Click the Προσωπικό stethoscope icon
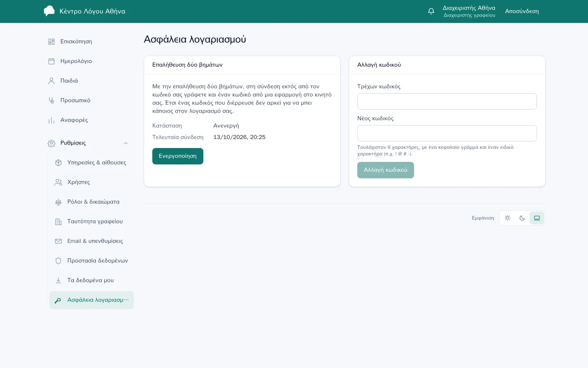Screen dimensions: 588x368 click(x=51, y=101)
